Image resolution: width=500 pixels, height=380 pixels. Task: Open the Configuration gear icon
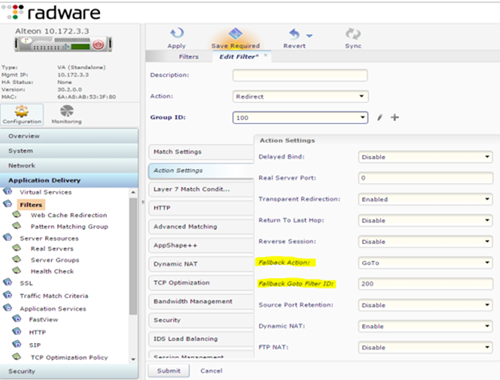tap(22, 111)
